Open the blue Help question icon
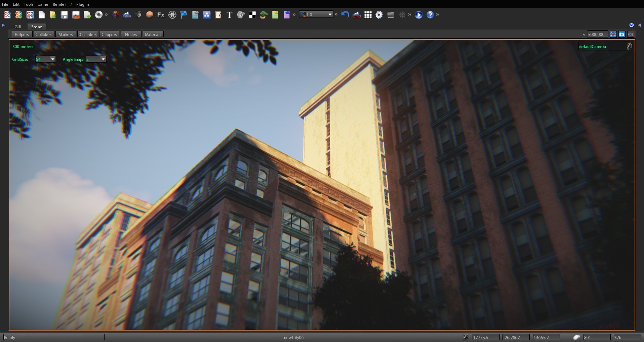 (x=431, y=15)
